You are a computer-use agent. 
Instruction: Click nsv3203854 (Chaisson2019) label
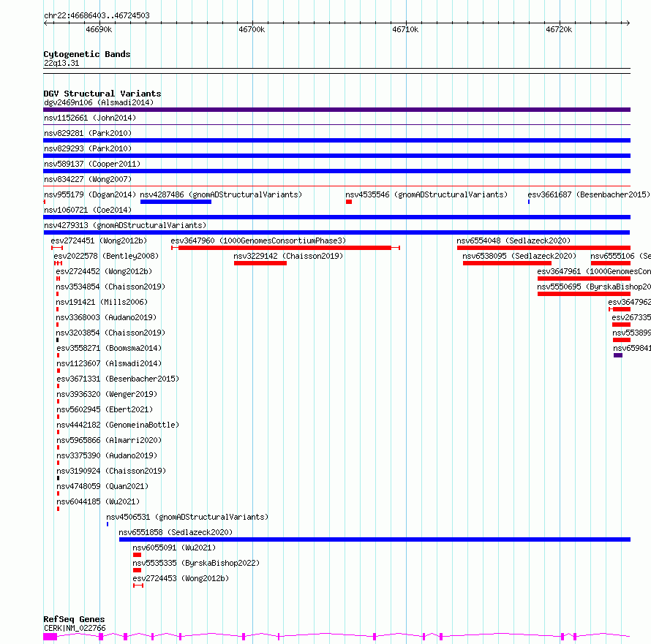click(x=110, y=333)
